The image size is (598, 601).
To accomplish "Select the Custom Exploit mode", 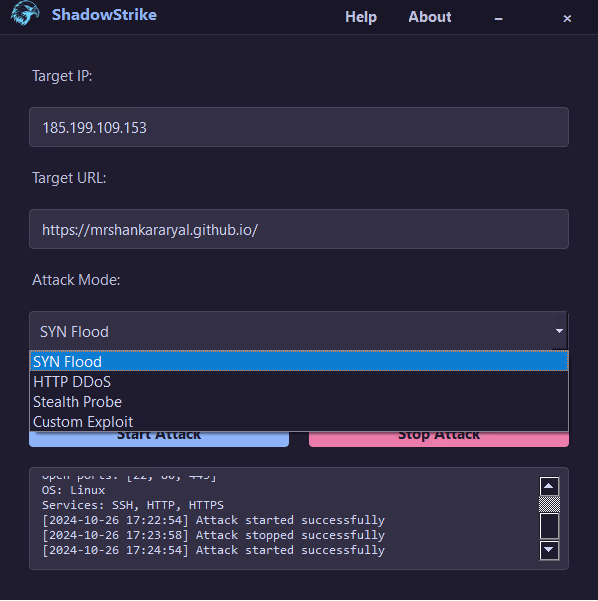I will click(x=299, y=422).
